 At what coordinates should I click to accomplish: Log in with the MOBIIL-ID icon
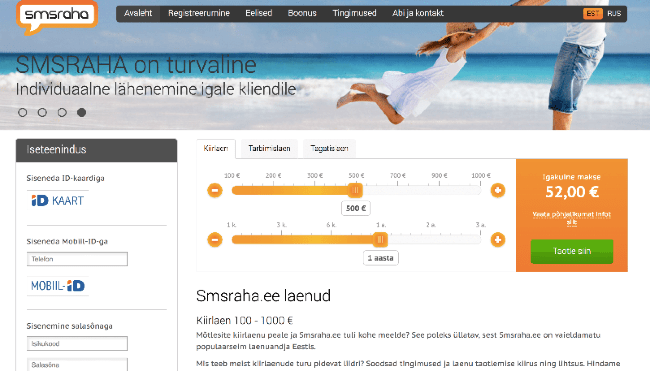(x=58, y=286)
